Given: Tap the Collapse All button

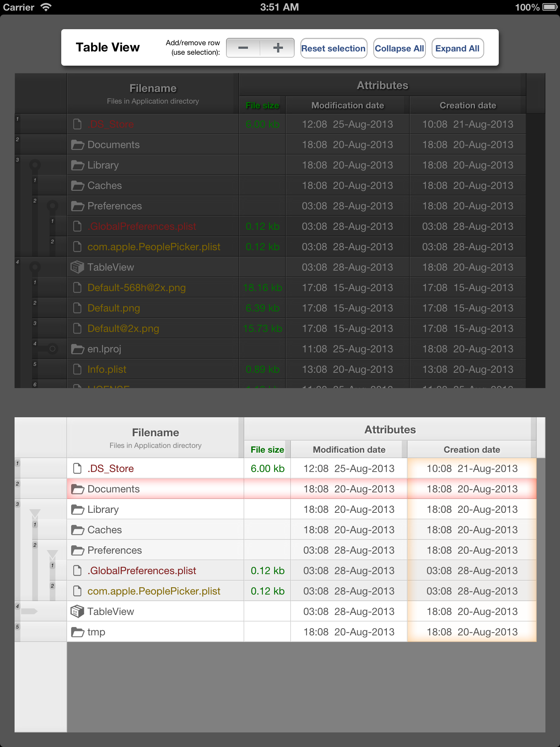Looking at the screenshot, I should coord(399,48).
